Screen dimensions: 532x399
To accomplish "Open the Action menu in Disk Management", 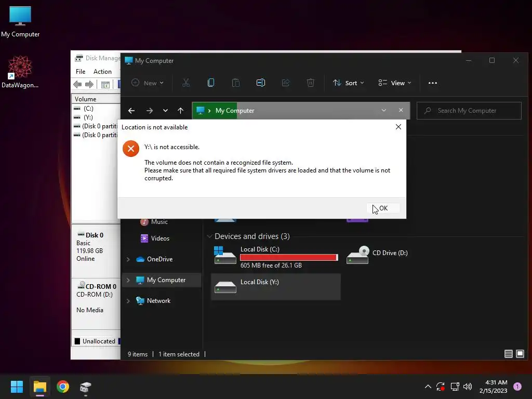I will pos(102,72).
